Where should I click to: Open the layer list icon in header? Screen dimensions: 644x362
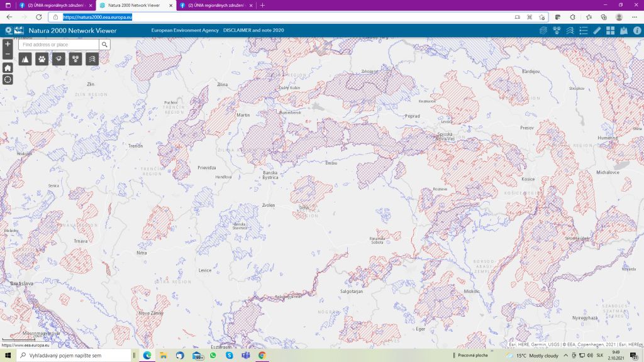pos(543,30)
